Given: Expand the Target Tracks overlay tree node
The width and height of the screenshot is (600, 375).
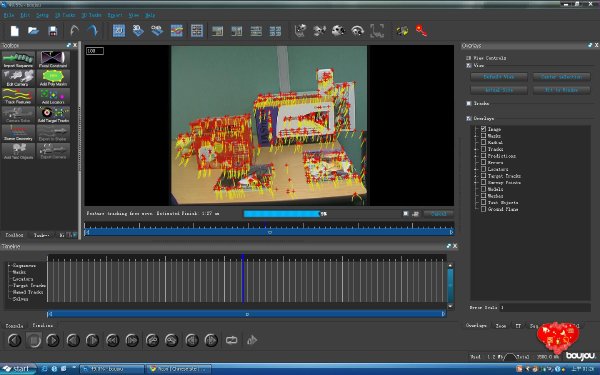Looking at the screenshot, I should [476, 176].
